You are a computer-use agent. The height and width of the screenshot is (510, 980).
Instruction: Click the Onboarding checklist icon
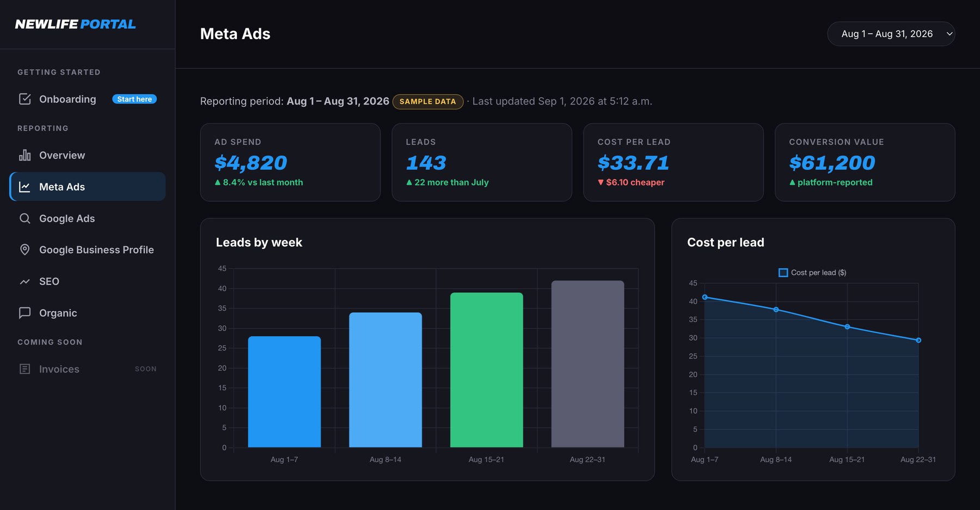click(24, 99)
